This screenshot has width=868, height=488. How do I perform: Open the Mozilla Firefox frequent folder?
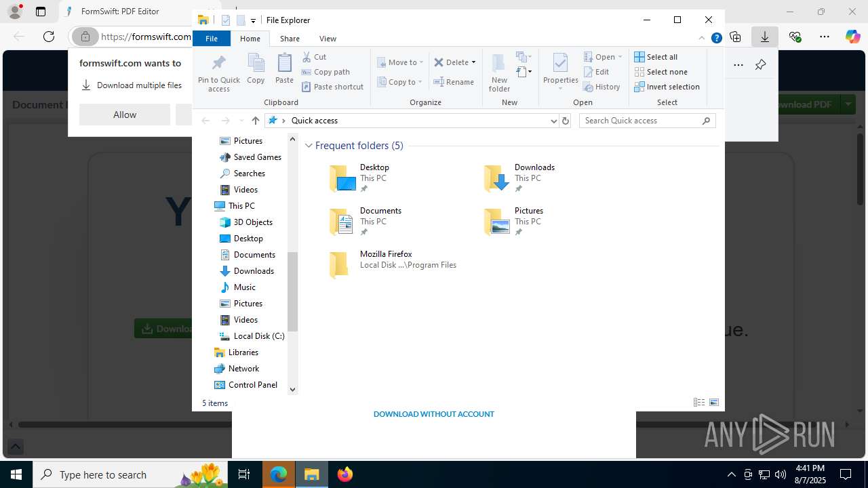coord(393,265)
